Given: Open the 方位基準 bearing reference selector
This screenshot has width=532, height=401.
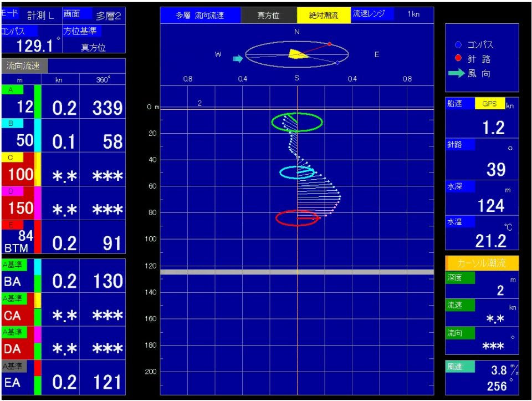Looking at the screenshot, I should (x=94, y=39).
